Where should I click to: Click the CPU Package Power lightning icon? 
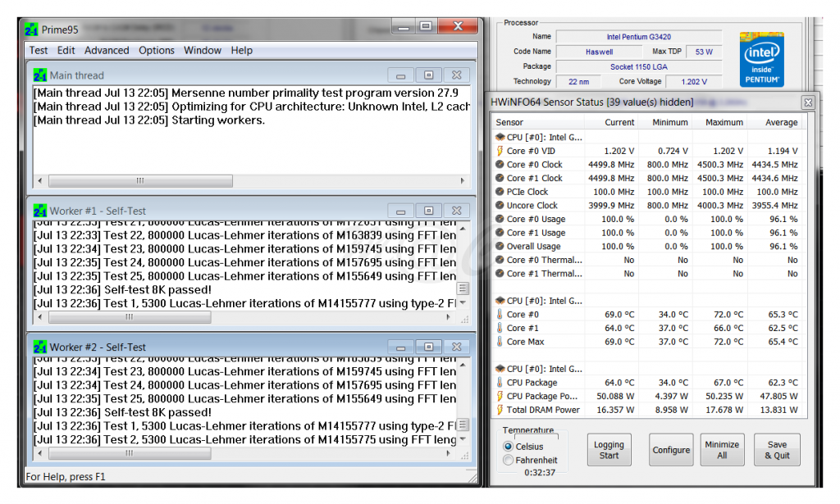pos(500,397)
